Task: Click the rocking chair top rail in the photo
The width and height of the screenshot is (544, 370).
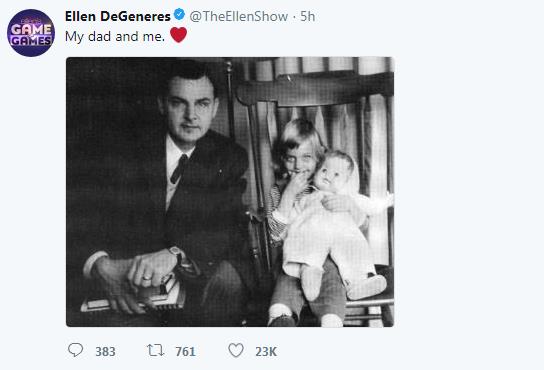Action: click(315, 90)
